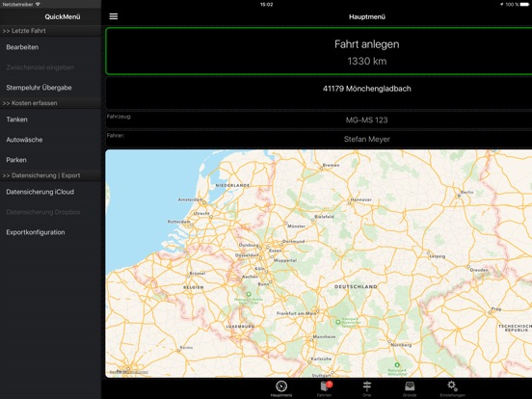Click the QuickMenü title
Viewport: 532px width, 399px height.
[x=63, y=16]
